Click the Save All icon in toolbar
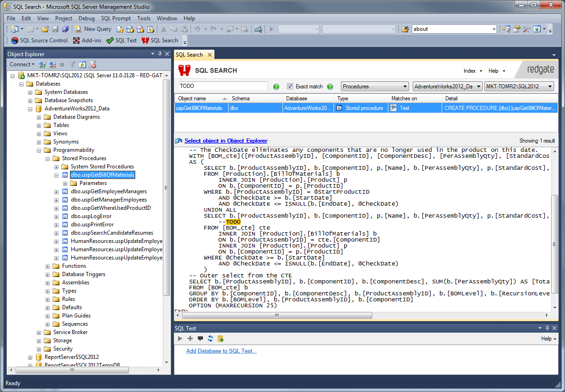This screenshot has width=565, height=392. (x=65, y=29)
